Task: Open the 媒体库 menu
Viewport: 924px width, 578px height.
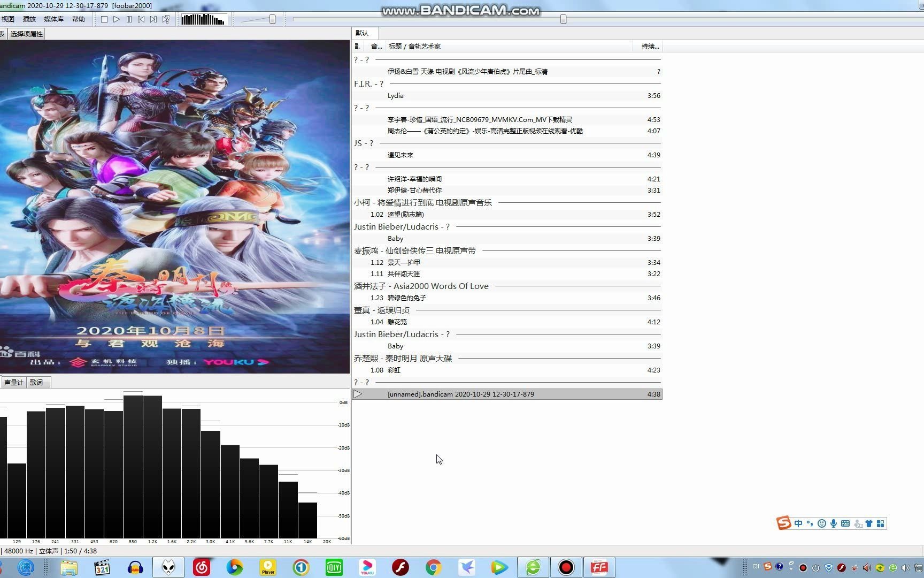Action: pyautogui.click(x=53, y=19)
